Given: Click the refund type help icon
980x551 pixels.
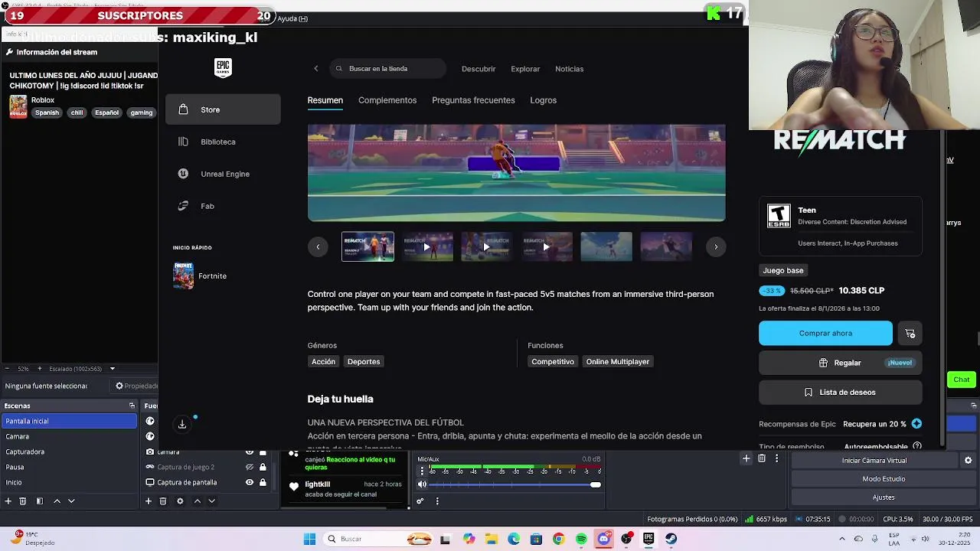Looking at the screenshot, I should (916, 446).
